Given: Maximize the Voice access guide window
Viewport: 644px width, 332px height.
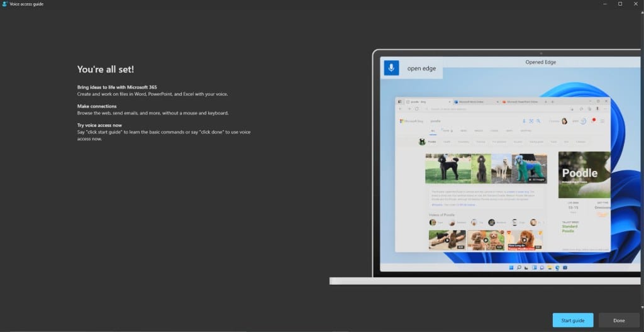Looking at the screenshot, I should coord(619,4).
